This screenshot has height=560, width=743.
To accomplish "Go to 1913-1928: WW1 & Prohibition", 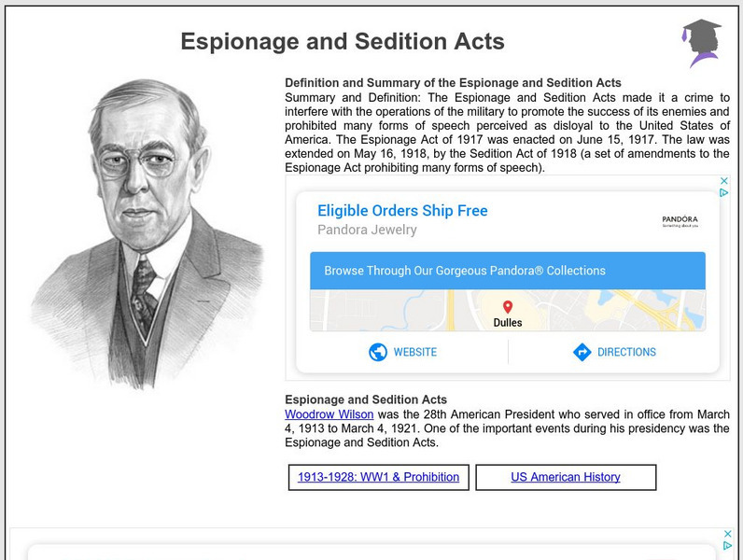I will point(378,477).
